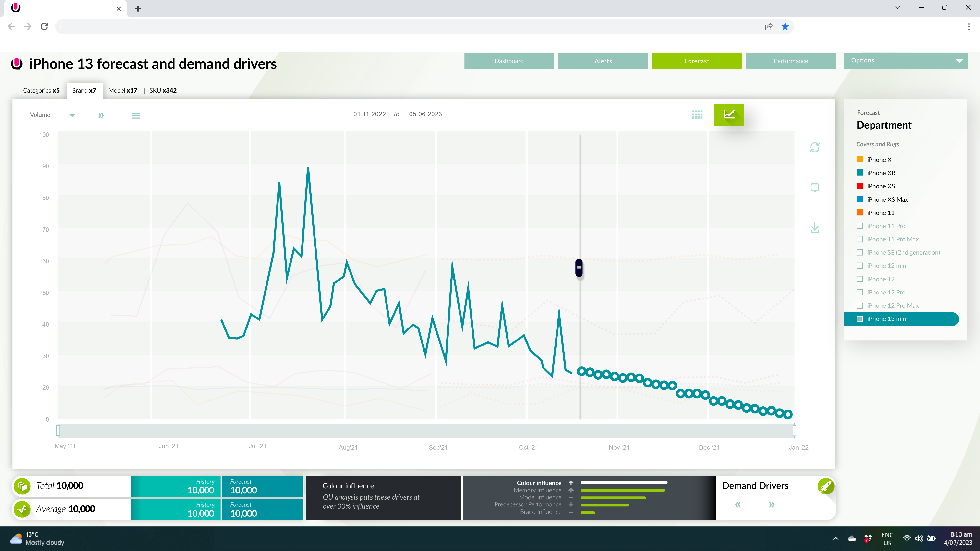This screenshot has width=980, height=551.
Task: Toggle the iPhone XR teal swatch
Action: tap(859, 173)
